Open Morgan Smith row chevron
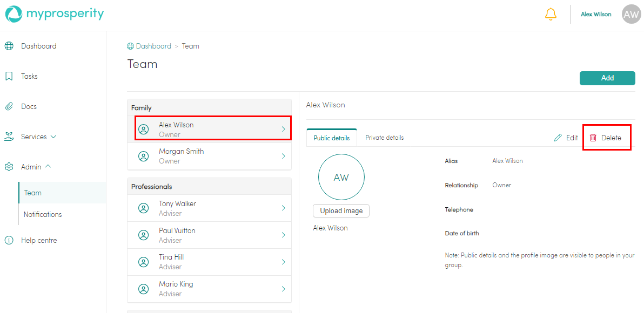 [283, 156]
